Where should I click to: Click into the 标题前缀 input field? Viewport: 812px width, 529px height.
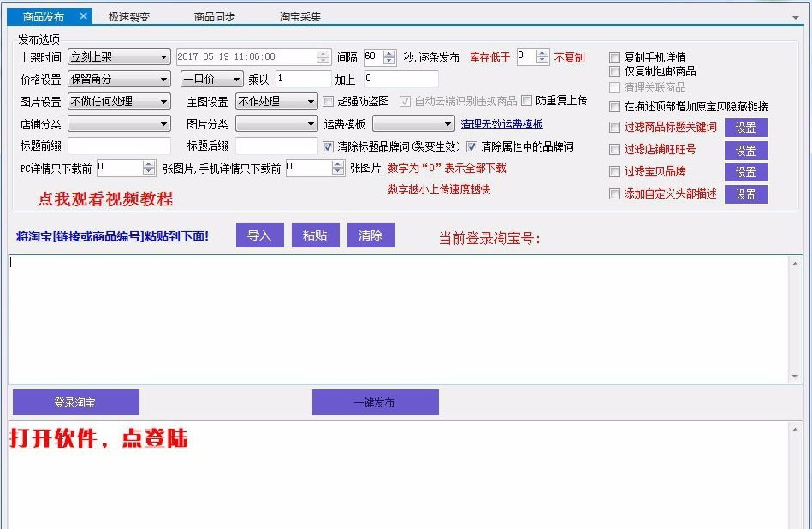119,146
